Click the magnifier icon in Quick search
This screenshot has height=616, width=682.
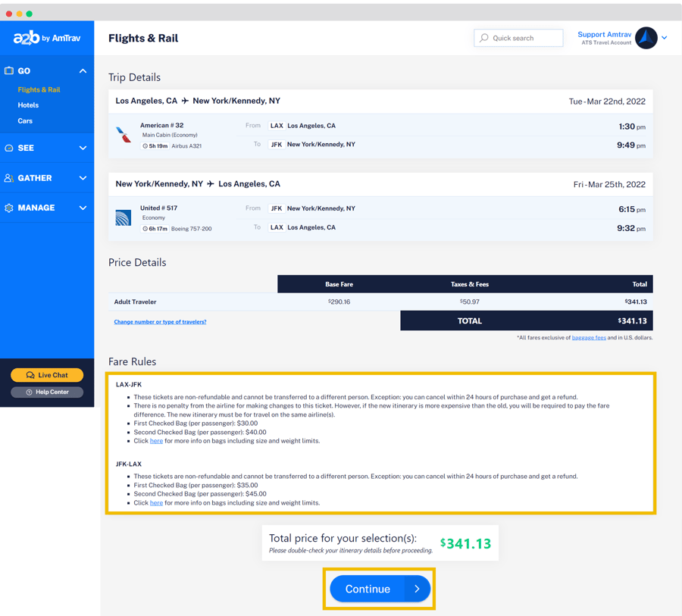pos(484,38)
